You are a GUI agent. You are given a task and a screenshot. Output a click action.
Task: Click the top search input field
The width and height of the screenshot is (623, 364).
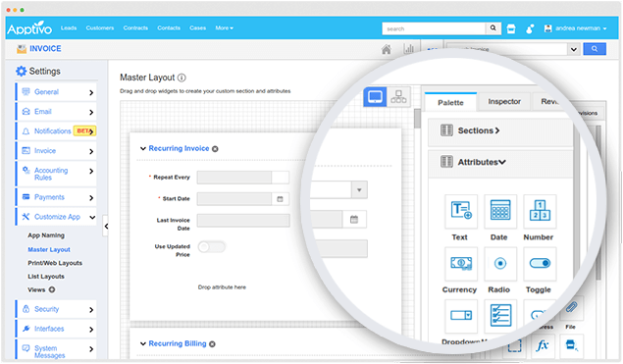434,28
